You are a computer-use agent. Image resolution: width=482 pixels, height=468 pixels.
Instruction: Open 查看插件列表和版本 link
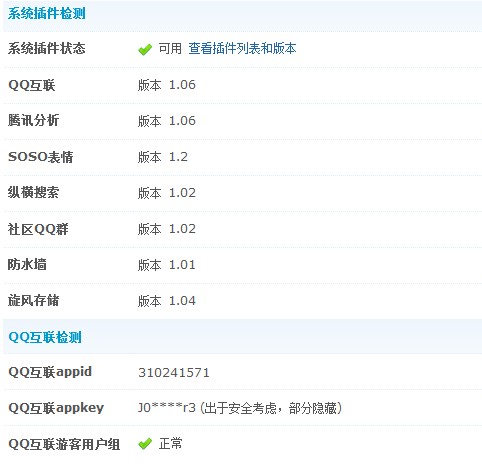(x=242, y=49)
